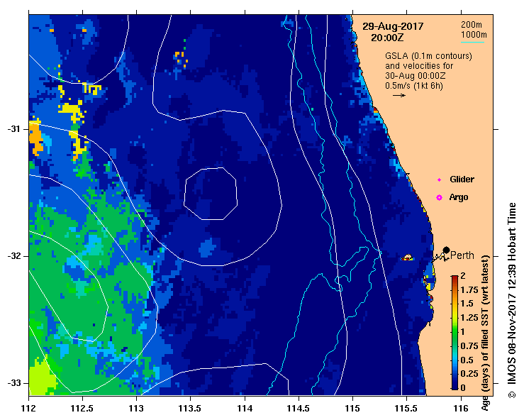This screenshot has width=524, height=420.
Task: Click the central octagonal GSLA contour
Action: point(211,194)
